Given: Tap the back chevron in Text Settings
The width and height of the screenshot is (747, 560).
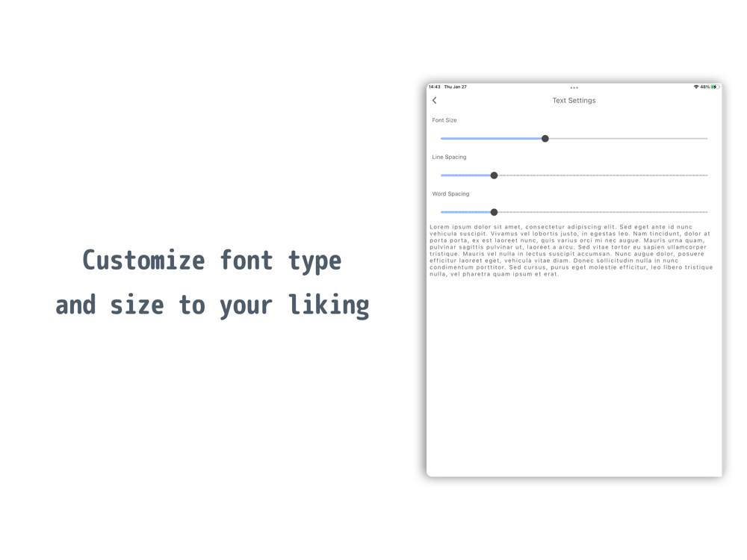Looking at the screenshot, I should click(x=434, y=101).
